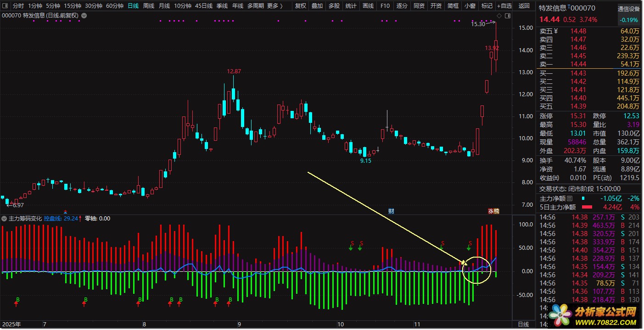The height and width of the screenshot is (330, 644).
Task: Add stock to 自选 watchlist
Action: (x=504, y=6)
